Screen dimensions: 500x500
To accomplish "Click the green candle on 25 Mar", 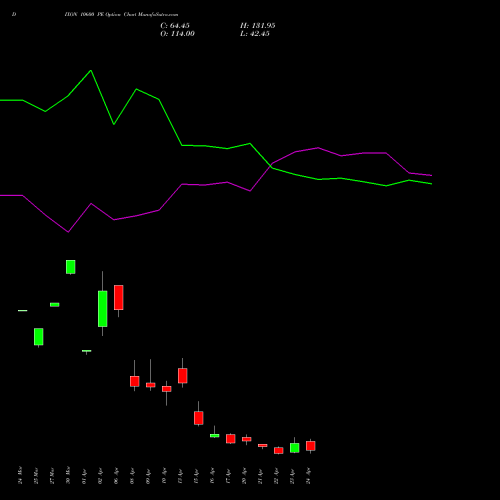I will (x=39, y=337).
